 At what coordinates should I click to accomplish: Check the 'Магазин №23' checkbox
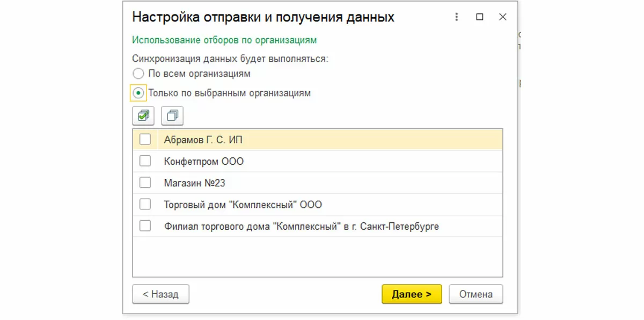coord(145,183)
